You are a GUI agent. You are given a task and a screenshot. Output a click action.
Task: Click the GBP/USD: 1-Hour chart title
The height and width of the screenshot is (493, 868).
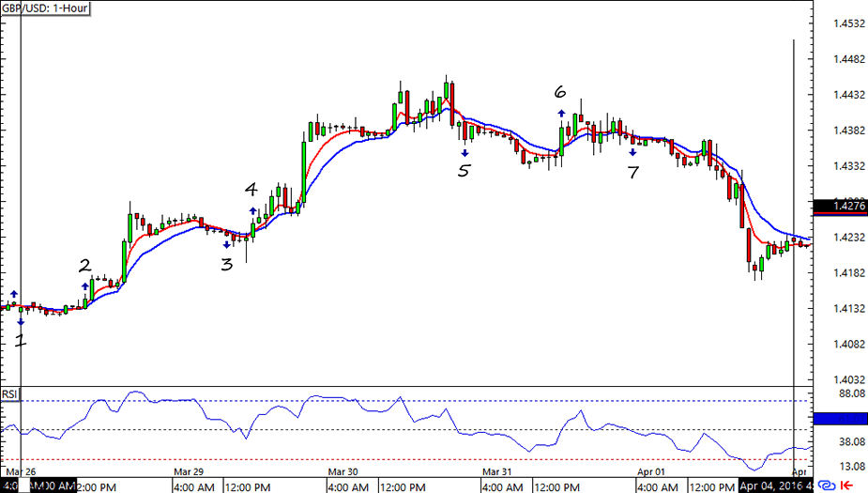[45, 8]
